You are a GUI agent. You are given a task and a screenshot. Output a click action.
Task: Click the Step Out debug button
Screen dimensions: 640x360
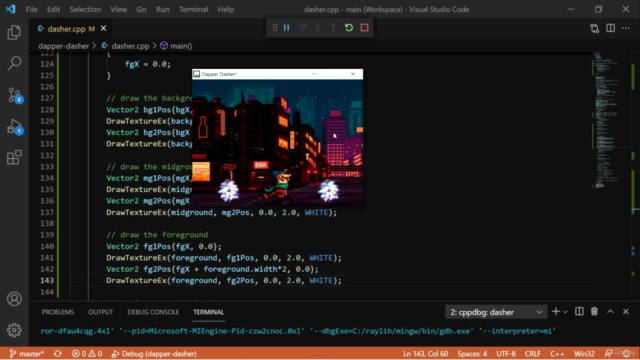pyautogui.click(x=333, y=28)
